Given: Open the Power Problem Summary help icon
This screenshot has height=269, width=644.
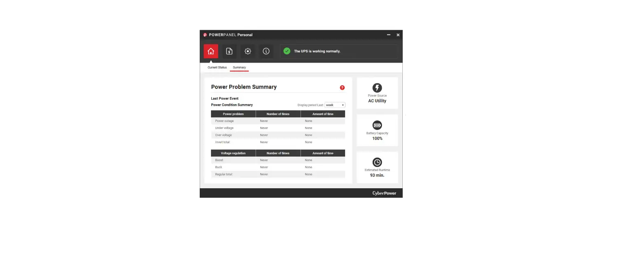Looking at the screenshot, I should [342, 88].
